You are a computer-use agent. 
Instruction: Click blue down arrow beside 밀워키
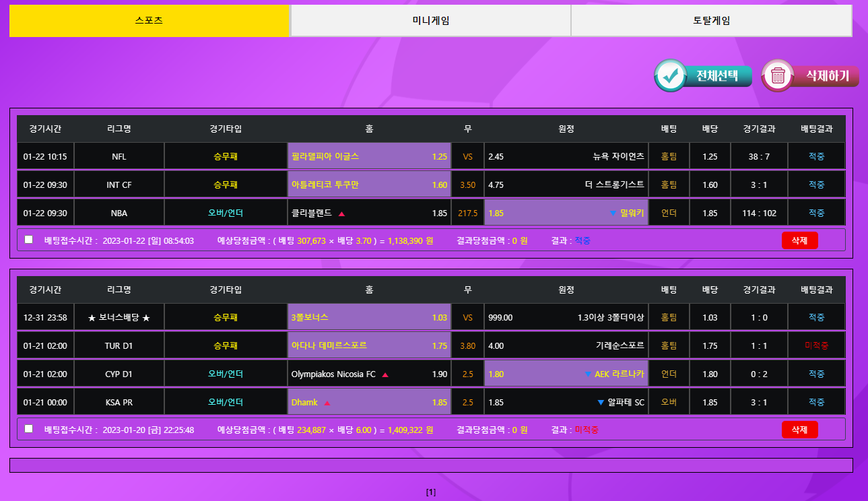point(612,213)
